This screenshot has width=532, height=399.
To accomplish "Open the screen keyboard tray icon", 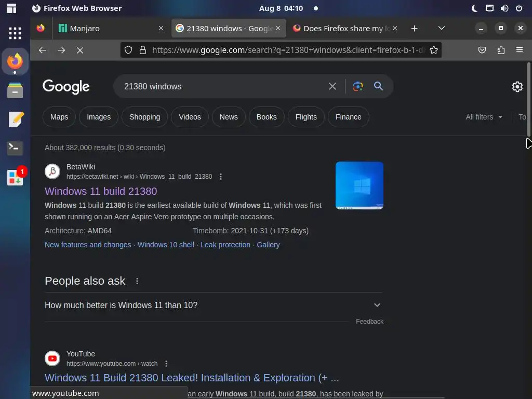I will tap(489, 8).
